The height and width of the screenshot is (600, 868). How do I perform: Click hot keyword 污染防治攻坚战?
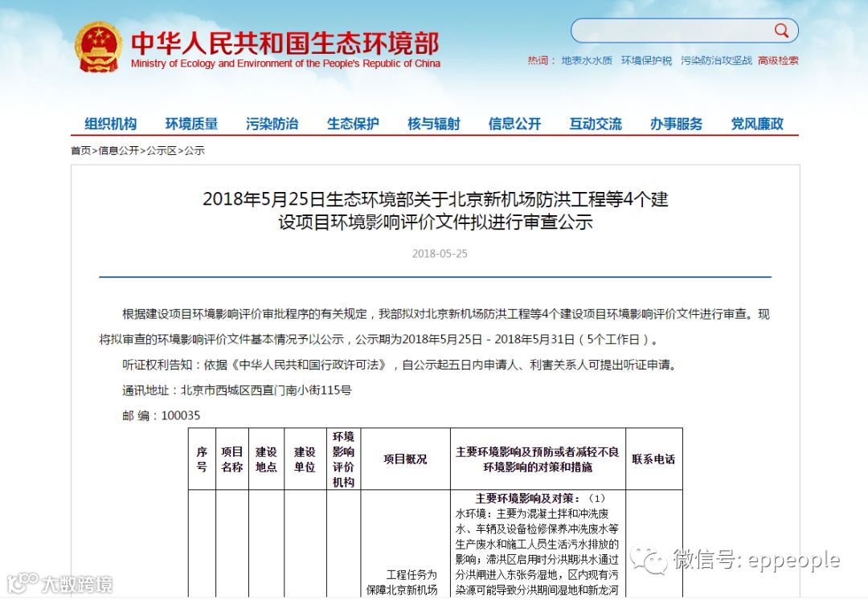[x=716, y=61]
